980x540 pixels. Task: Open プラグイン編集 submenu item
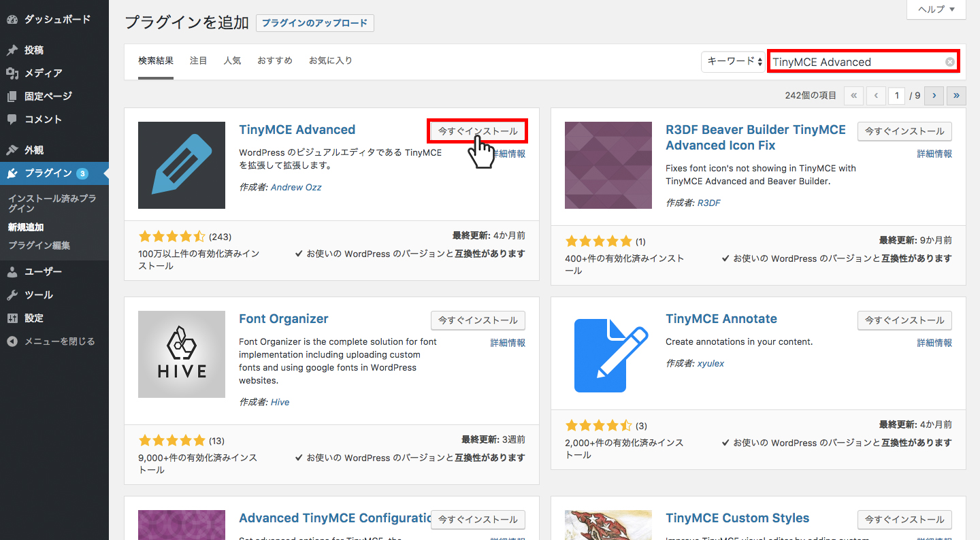coord(39,246)
